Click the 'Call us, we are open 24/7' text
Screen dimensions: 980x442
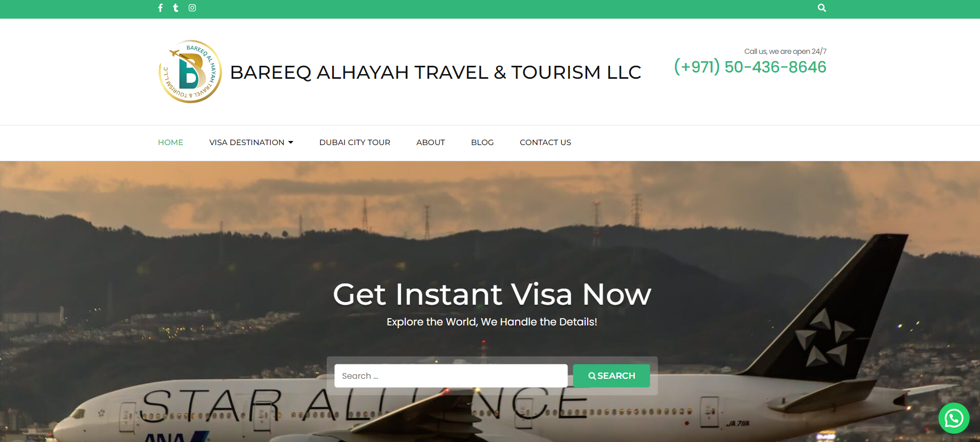[x=785, y=51]
